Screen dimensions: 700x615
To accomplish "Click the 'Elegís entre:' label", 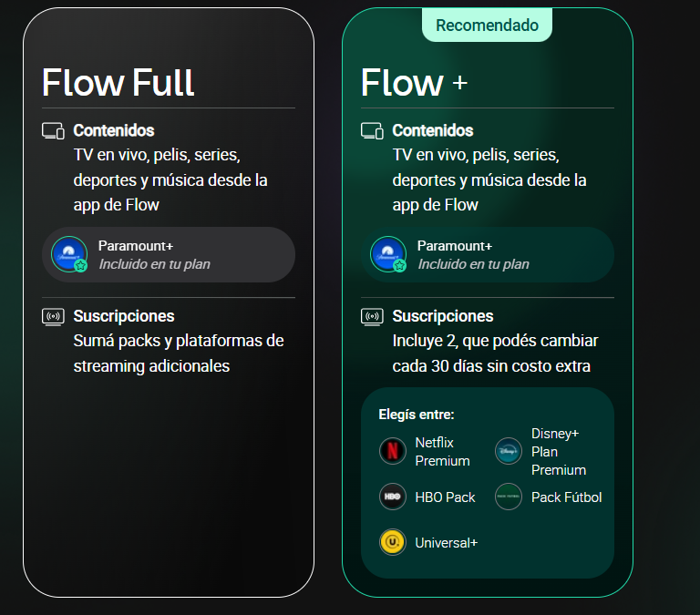I will pyautogui.click(x=417, y=415).
